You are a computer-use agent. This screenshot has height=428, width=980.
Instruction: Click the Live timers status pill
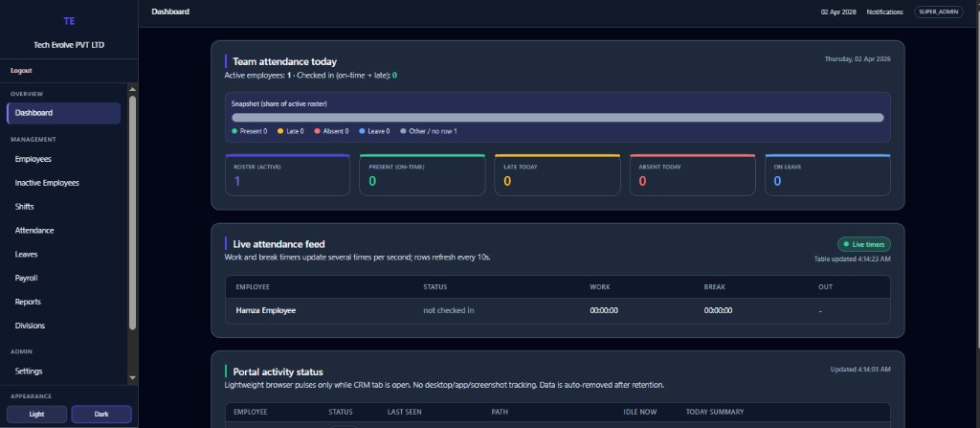pos(864,245)
